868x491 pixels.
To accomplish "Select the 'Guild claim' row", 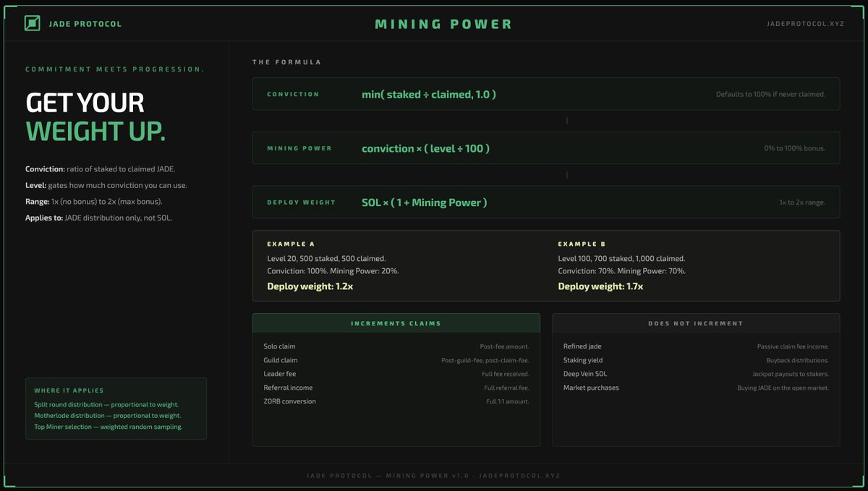I will coord(396,360).
